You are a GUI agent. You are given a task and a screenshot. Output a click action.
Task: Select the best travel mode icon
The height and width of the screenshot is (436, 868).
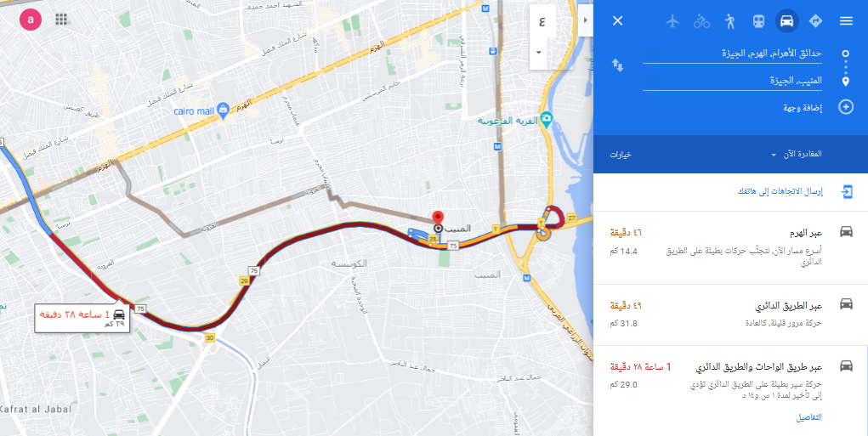click(815, 21)
